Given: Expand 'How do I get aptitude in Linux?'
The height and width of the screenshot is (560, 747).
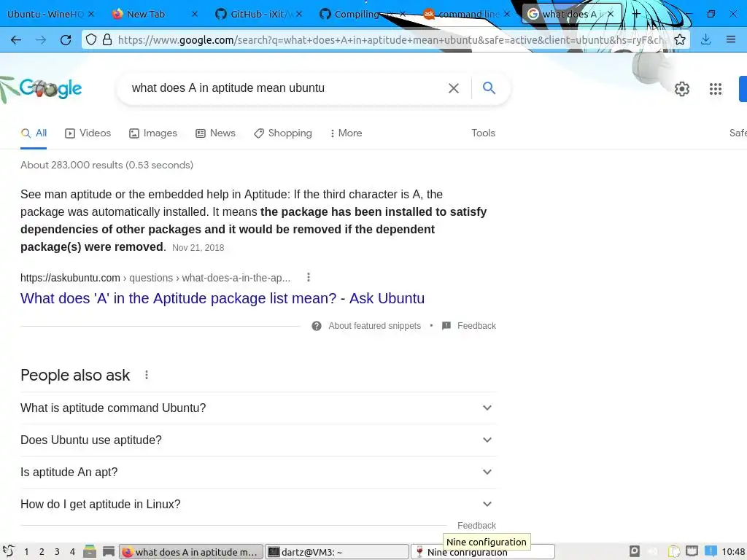Looking at the screenshot, I should (258, 504).
